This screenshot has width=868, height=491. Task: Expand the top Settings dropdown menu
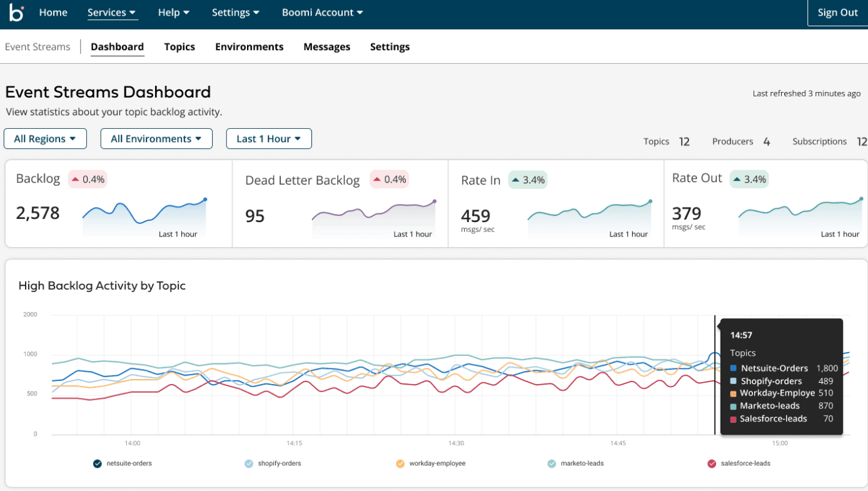236,13
